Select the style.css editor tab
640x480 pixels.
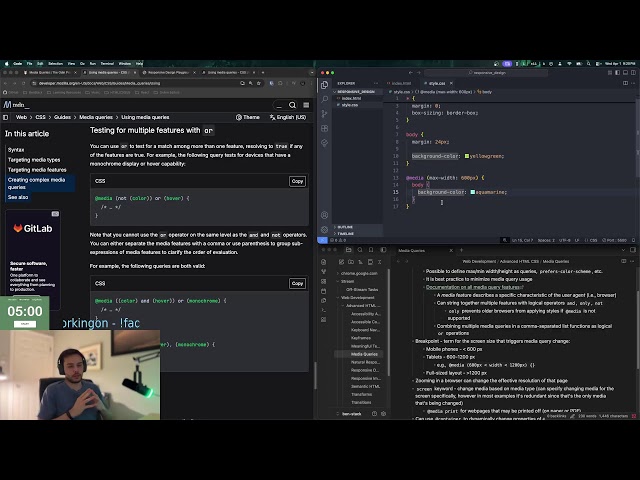(x=437, y=83)
